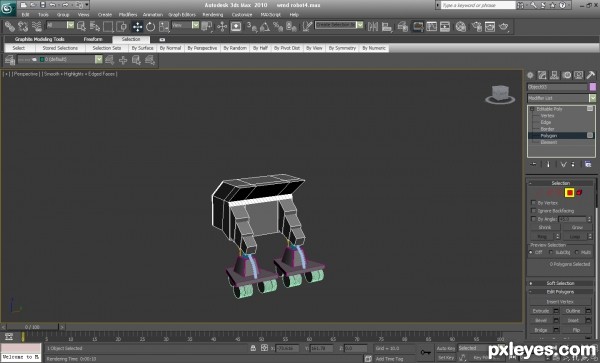Switch to the Freeform ribbon tab

coord(93,39)
